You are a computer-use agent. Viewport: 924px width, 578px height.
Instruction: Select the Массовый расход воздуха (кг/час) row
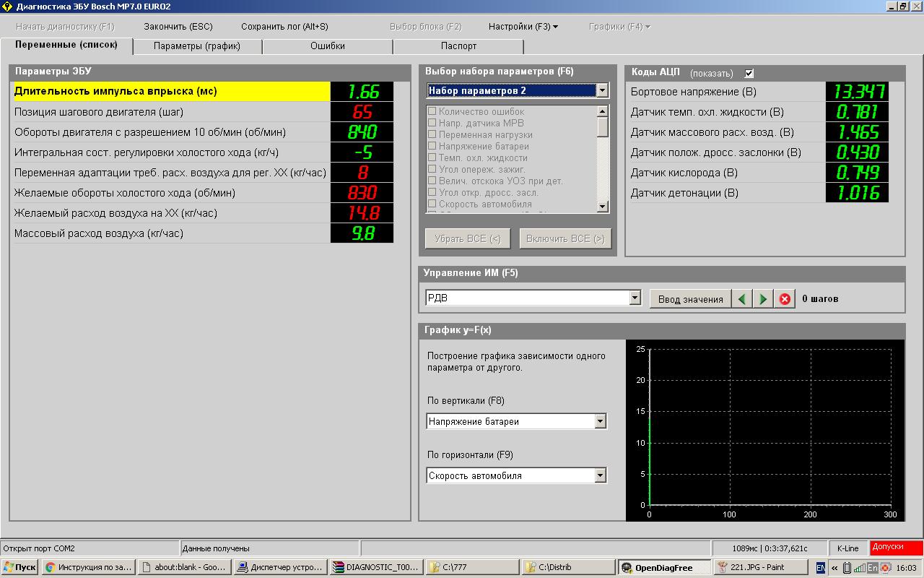click(x=204, y=233)
